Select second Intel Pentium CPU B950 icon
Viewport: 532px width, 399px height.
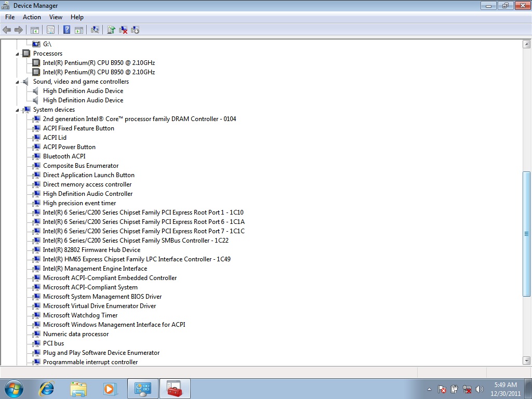pyautogui.click(x=36, y=72)
